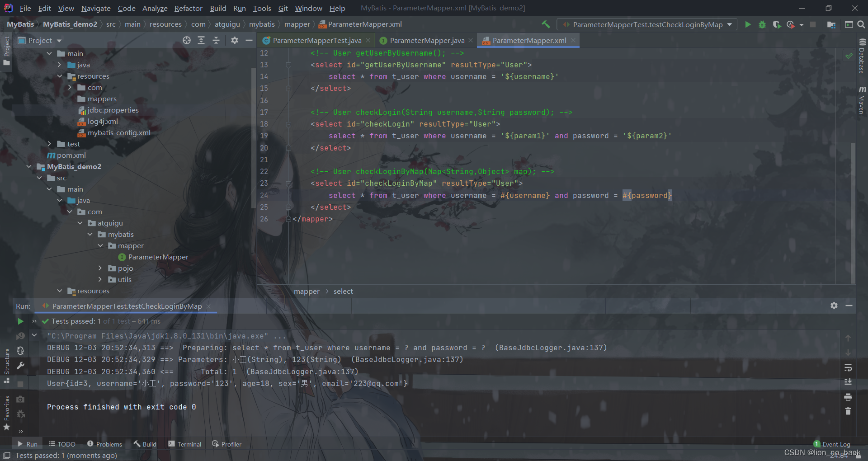Build project with the hammer icon
The height and width of the screenshot is (461, 868).
546,24
